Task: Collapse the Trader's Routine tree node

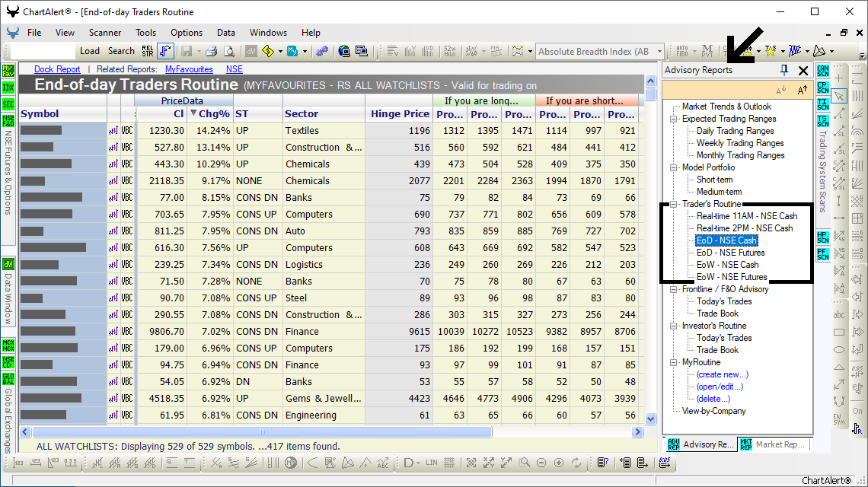Action: tap(674, 204)
